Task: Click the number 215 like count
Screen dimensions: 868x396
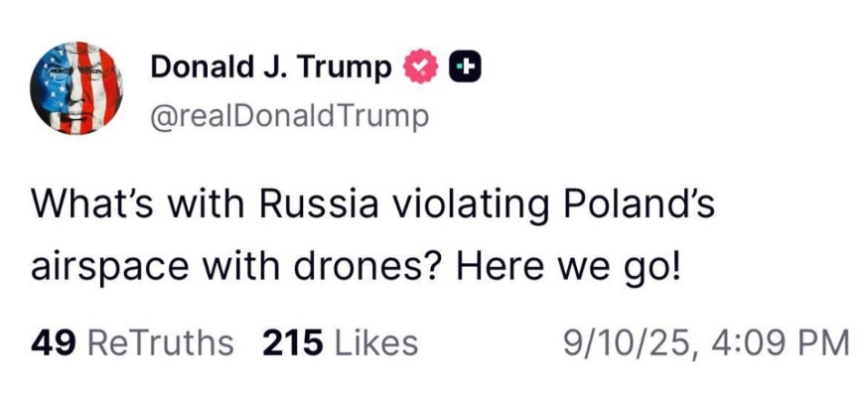Action: click(292, 343)
